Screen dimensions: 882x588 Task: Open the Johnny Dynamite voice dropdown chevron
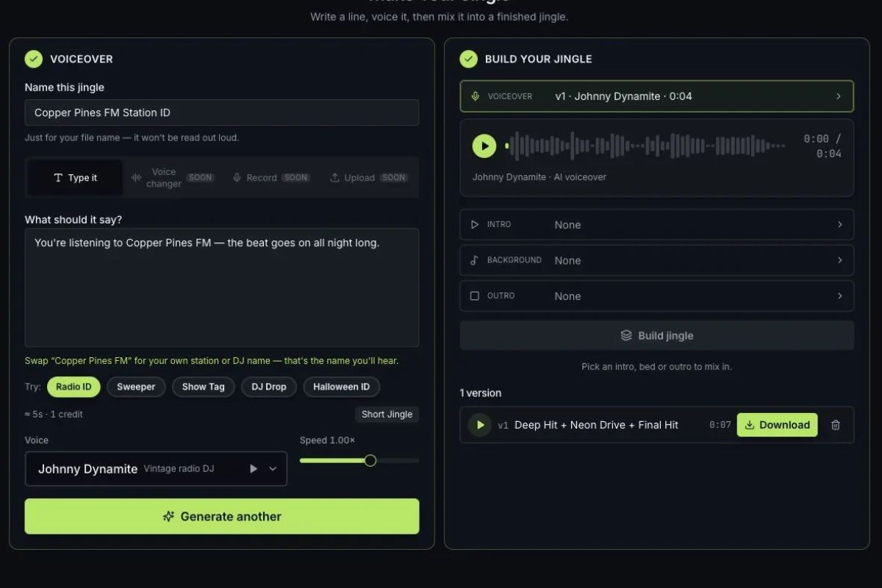click(x=273, y=469)
